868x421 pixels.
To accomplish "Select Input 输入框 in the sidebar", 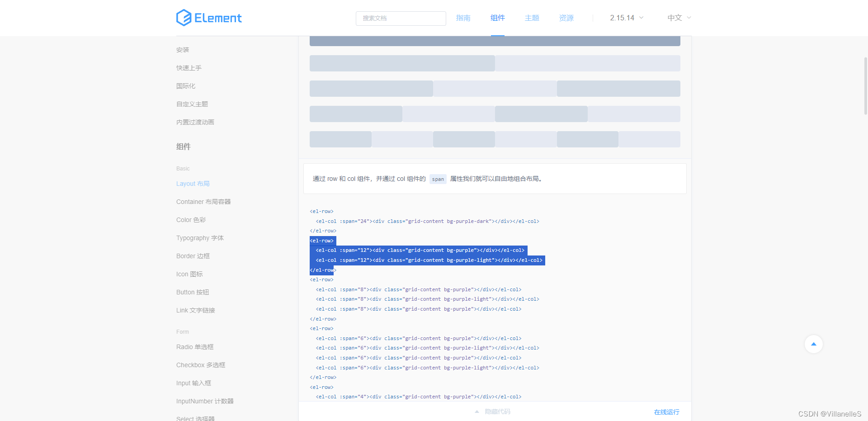I will pyautogui.click(x=193, y=383).
